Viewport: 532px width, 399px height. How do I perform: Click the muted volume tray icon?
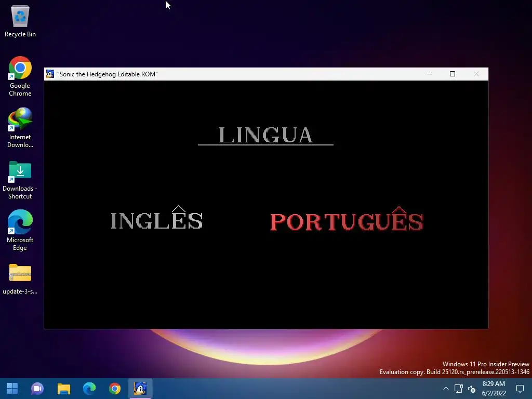coord(472,389)
